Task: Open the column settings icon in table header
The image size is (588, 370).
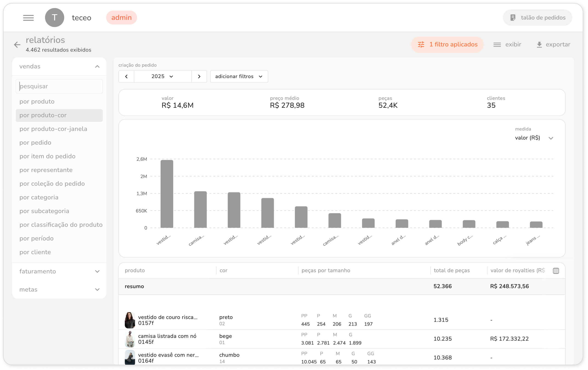Action: point(556,270)
